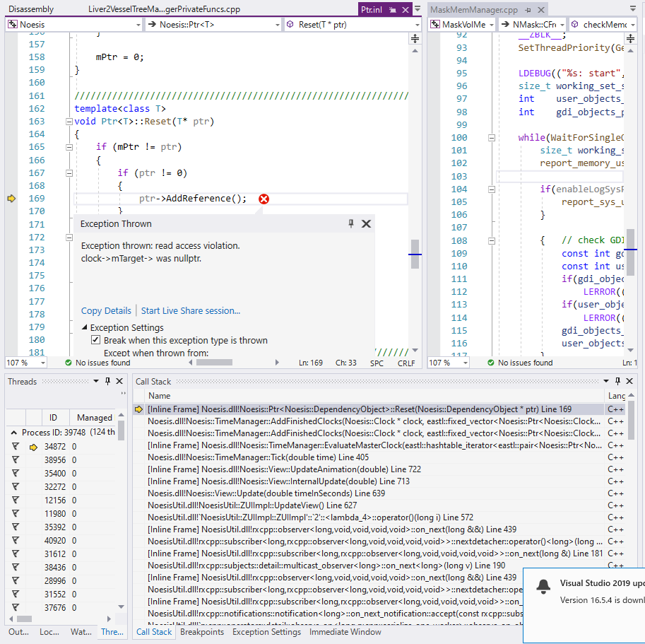Image resolution: width=645 pixels, height=644 pixels.
Task: Click the flag icon for thread 40920
Action: click(16, 540)
